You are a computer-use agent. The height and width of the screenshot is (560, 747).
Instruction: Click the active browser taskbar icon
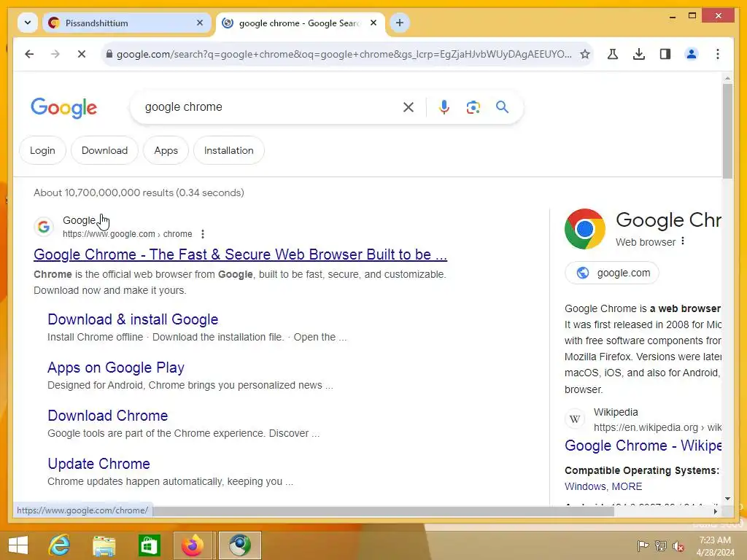pos(240,545)
